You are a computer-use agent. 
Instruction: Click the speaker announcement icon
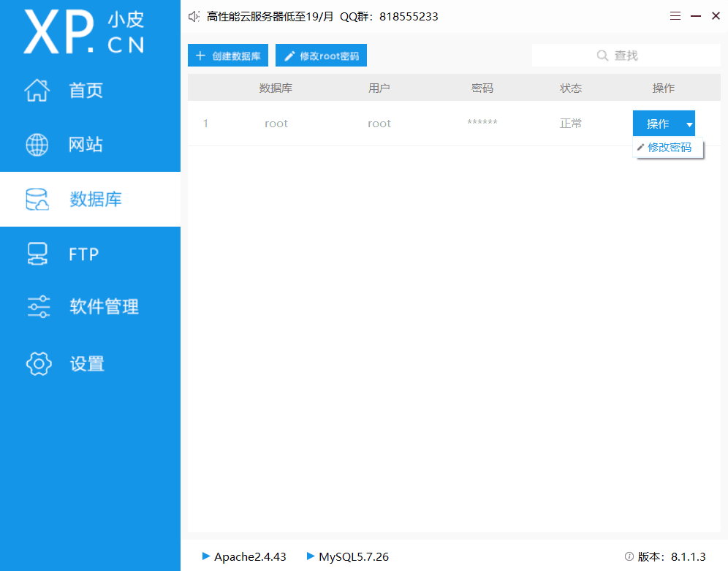coord(194,17)
